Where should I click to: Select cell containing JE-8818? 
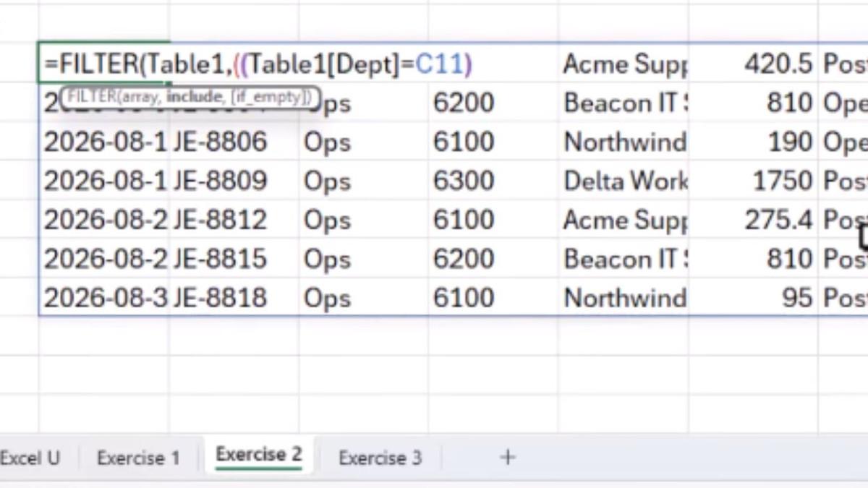click(234, 298)
